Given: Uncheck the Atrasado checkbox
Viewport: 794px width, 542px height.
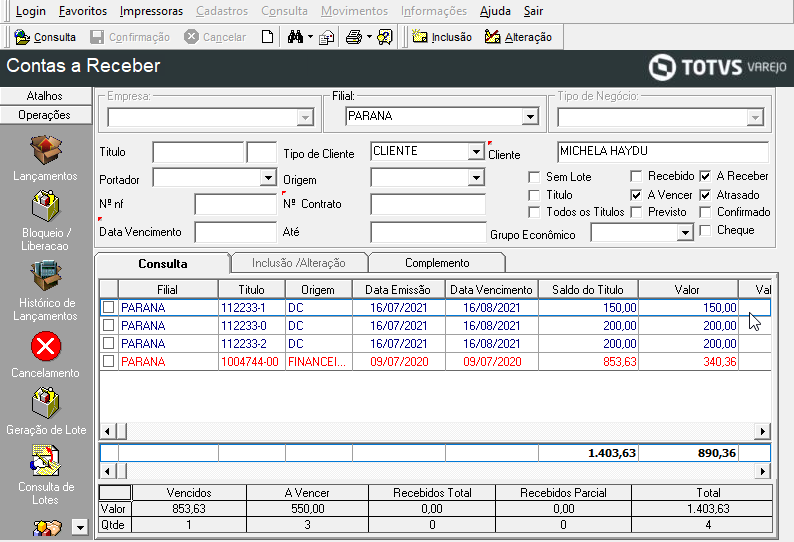Looking at the screenshot, I should 705,195.
